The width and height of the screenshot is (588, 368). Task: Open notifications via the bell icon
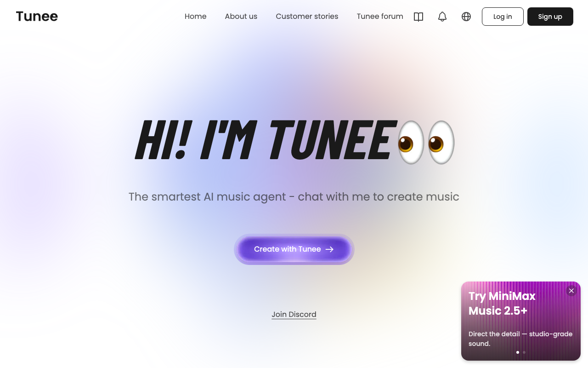(x=442, y=17)
